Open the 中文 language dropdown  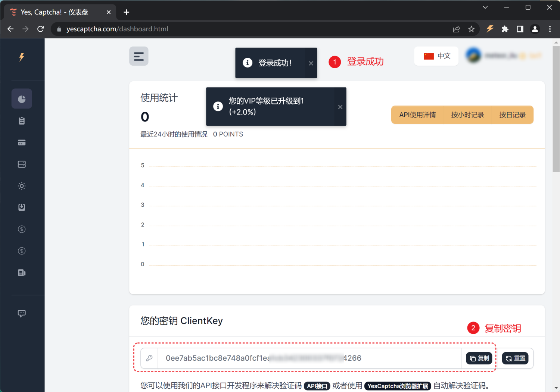(436, 56)
